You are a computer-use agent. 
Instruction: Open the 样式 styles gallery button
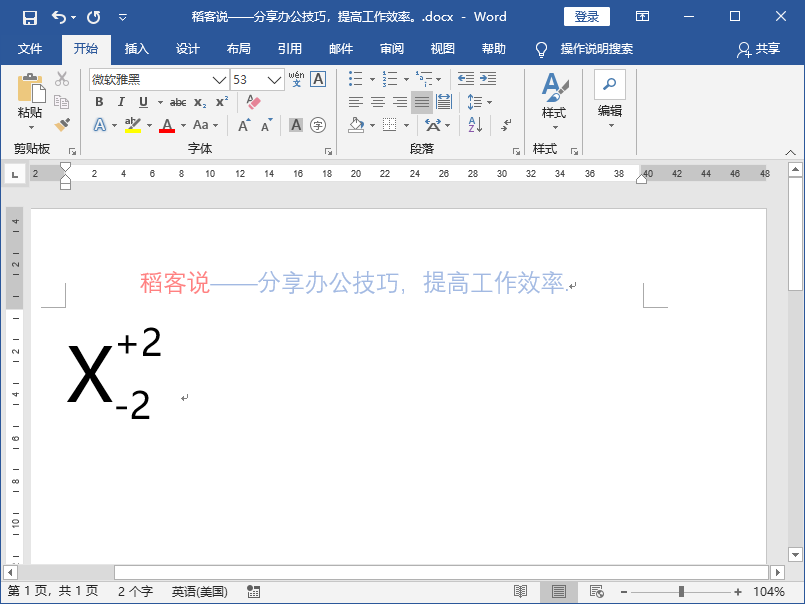click(554, 101)
